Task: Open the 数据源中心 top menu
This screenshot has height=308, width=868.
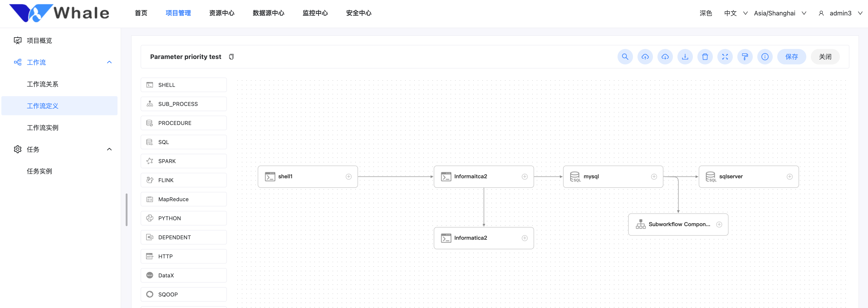Action: tap(268, 13)
